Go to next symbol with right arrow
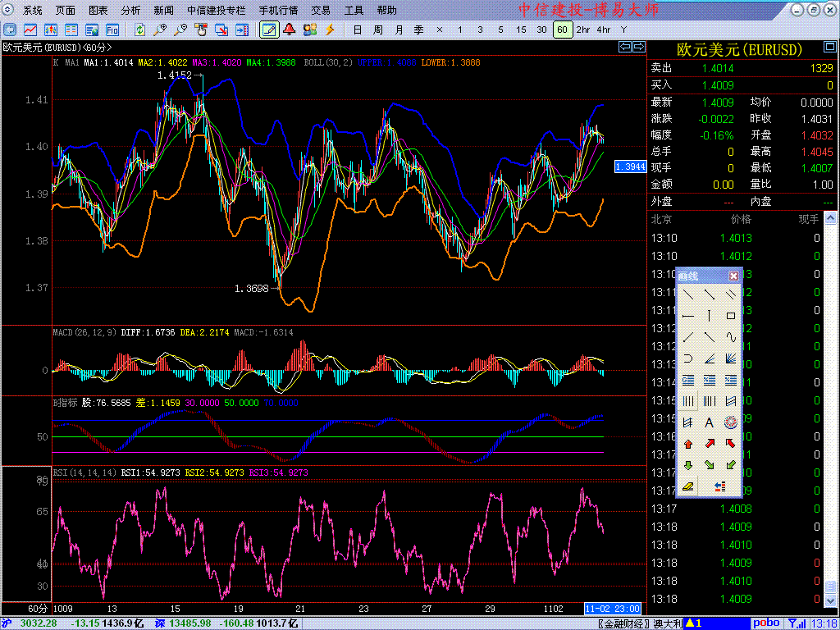The image size is (840, 630). 637,48
